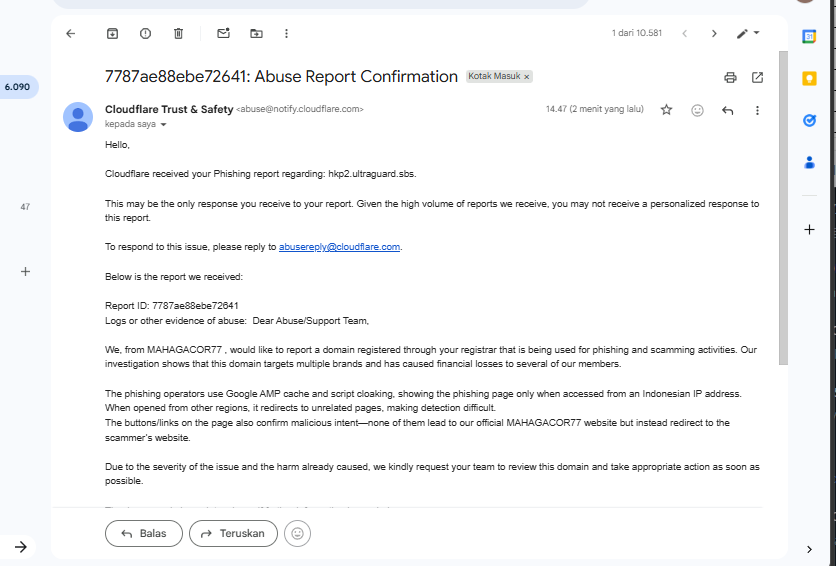This screenshot has height=566, width=836.
Task: Click the email scrollbar thumb
Action: (783, 208)
